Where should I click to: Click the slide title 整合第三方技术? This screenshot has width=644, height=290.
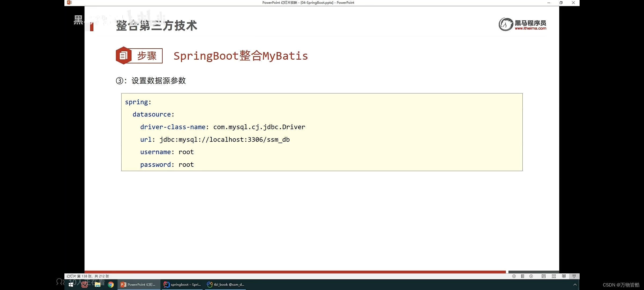[x=156, y=26]
